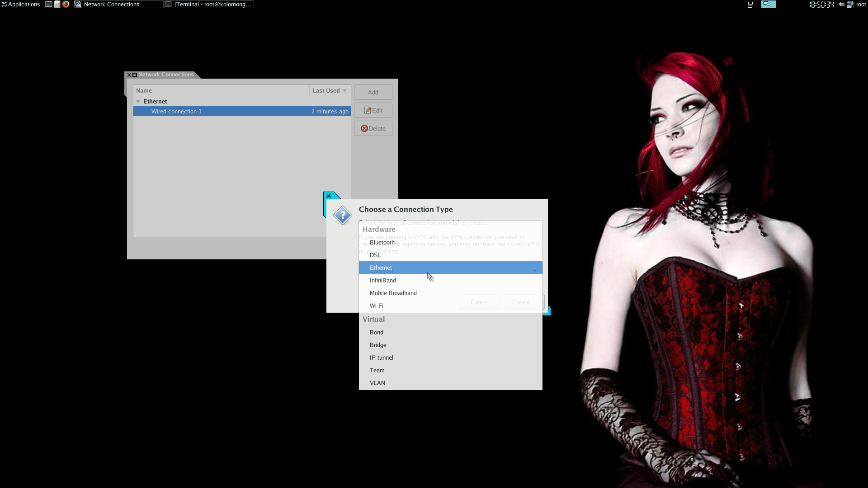This screenshot has width=868, height=488.
Task: Edit the selected connection
Action: (x=373, y=110)
